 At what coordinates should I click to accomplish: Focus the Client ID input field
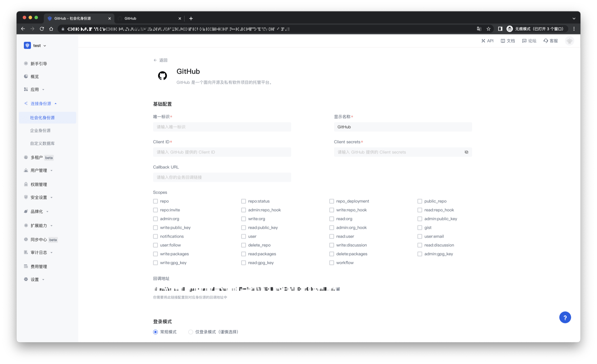pyautogui.click(x=222, y=152)
